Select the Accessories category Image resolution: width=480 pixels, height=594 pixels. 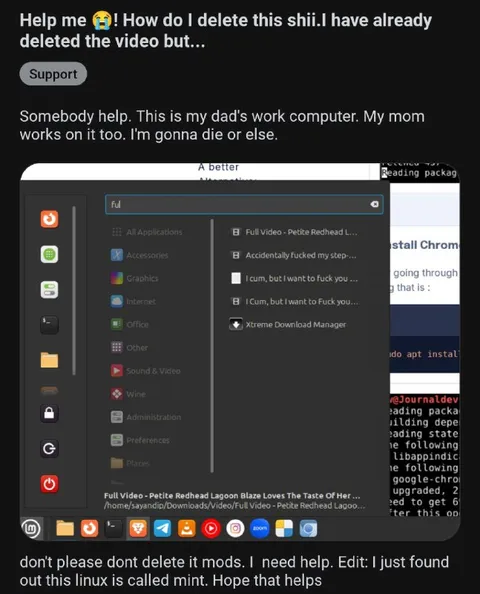[x=139, y=255]
